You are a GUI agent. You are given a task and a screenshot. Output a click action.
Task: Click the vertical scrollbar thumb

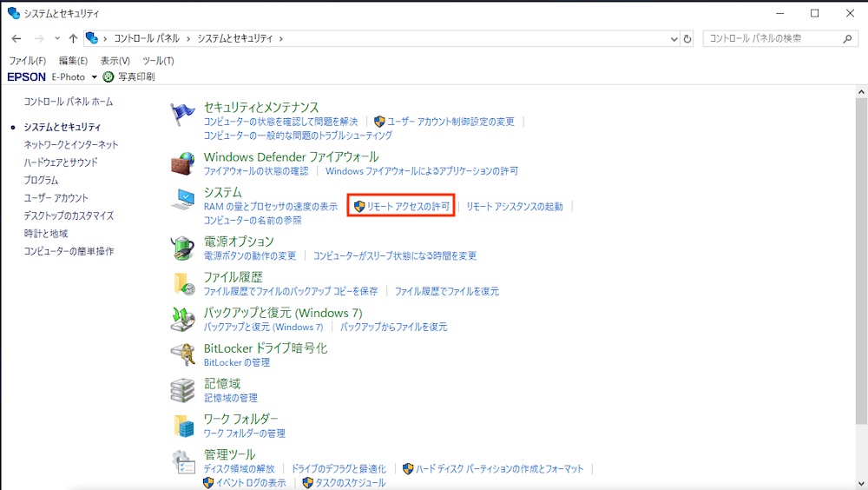pos(861,262)
